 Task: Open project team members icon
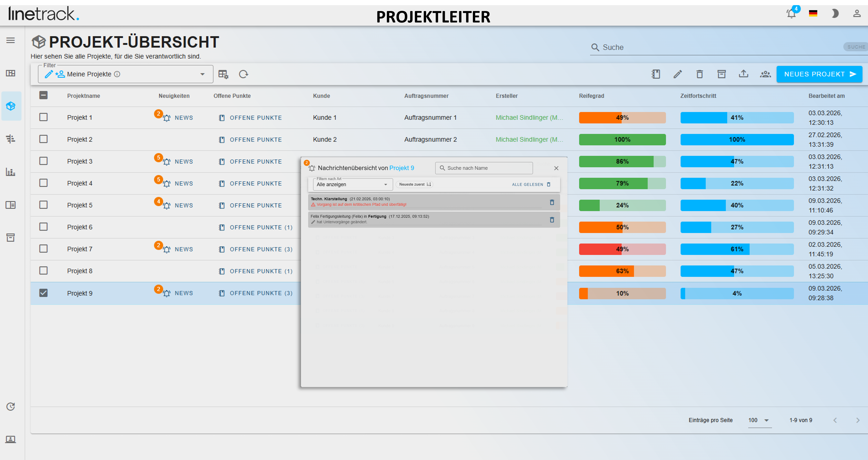[x=765, y=74]
